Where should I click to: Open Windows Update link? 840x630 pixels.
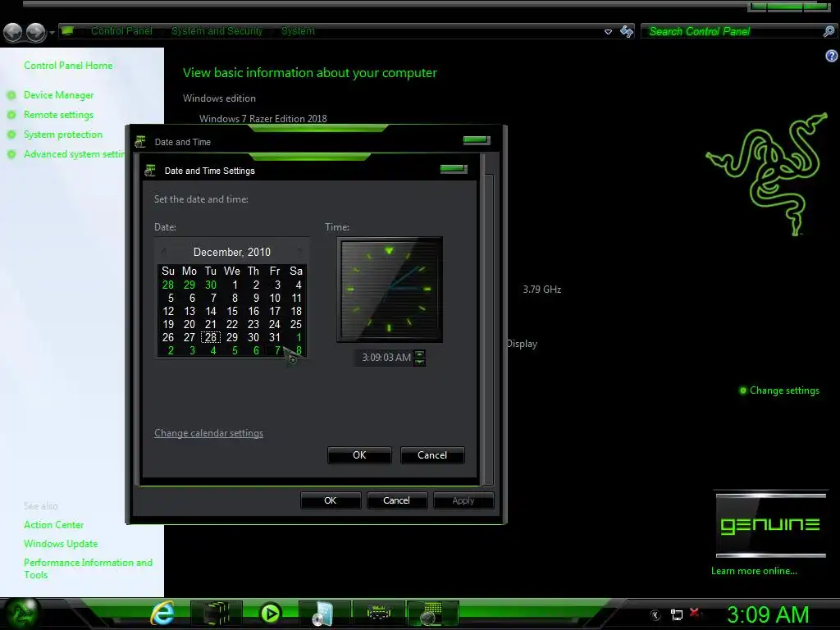[x=61, y=544]
